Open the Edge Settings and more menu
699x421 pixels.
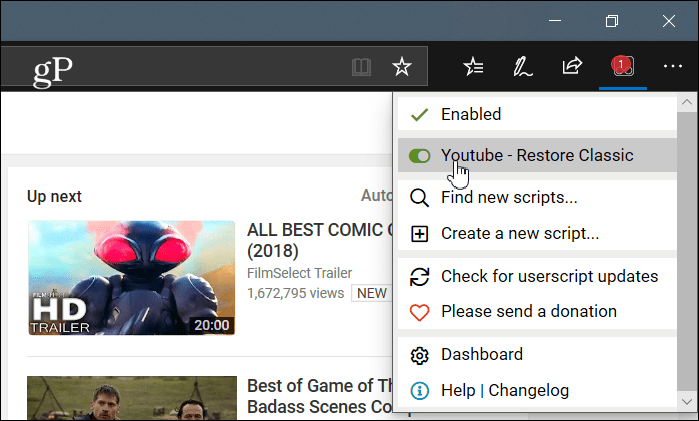point(673,66)
